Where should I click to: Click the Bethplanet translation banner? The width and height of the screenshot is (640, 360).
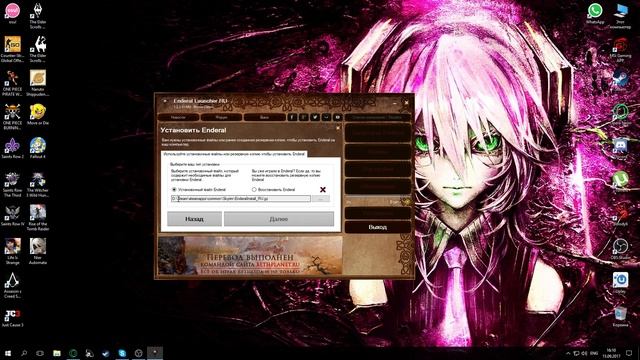click(x=250, y=256)
